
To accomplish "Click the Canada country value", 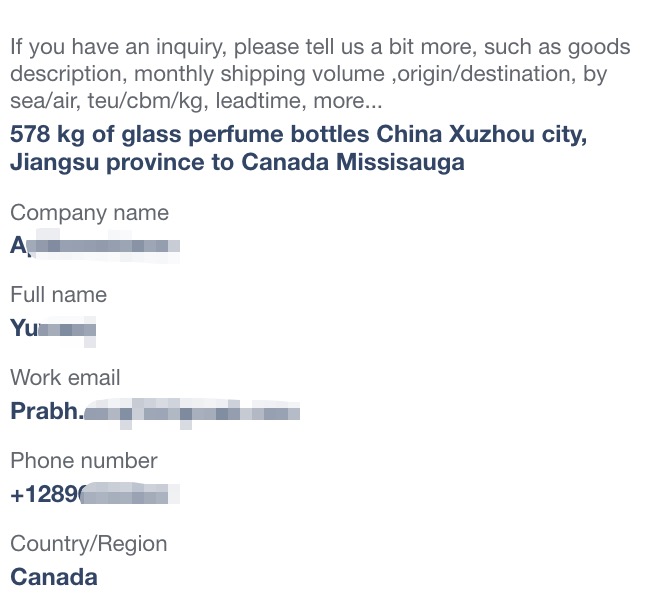I will pyautogui.click(x=54, y=577).
